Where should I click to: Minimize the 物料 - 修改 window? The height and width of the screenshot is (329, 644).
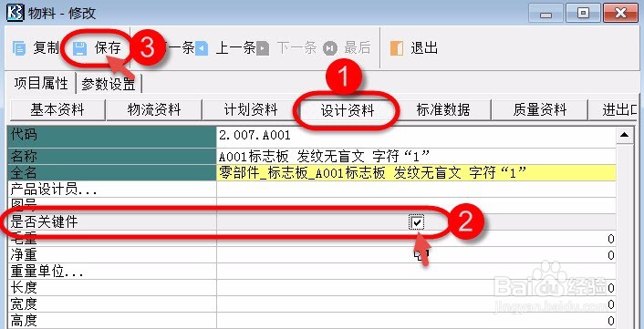click(545, 13)
